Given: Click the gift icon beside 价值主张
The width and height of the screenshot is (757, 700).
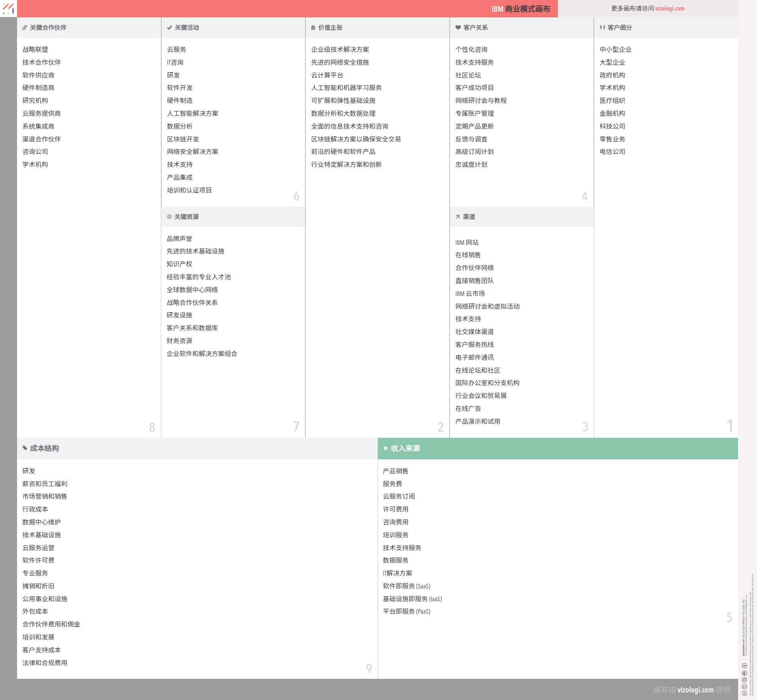Looking at the screenshot, I should tap(313, 28).
